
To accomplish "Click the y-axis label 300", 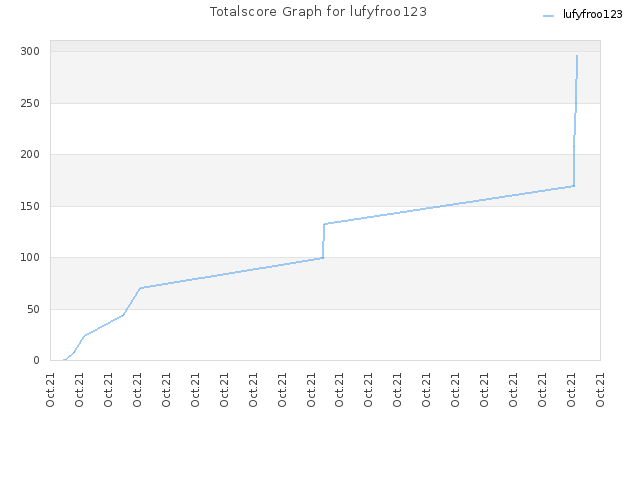I will 30,51.
